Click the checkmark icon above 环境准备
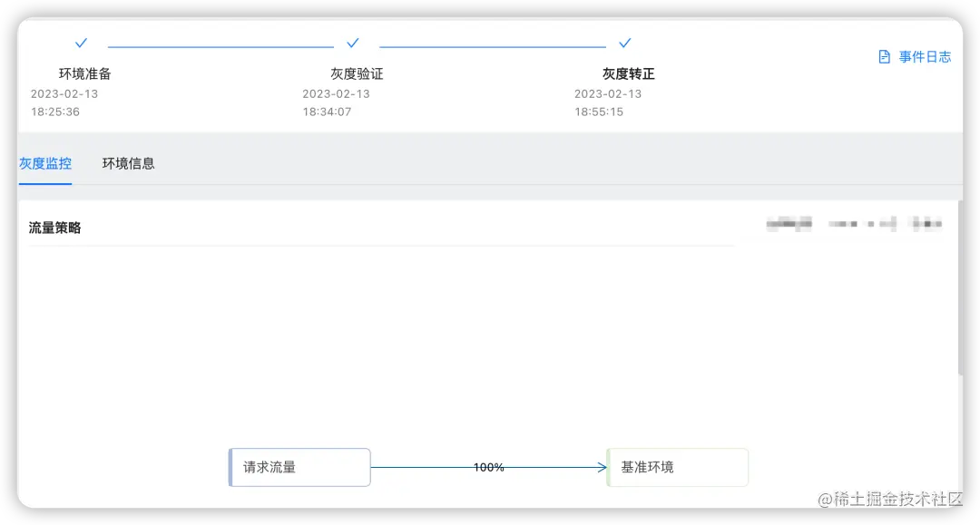Image resolution: width=980 pixels, height=525 pixels. tap(81, 42)
